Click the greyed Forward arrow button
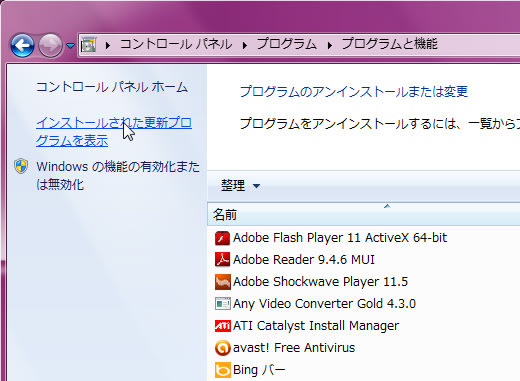 click(50, 45)
